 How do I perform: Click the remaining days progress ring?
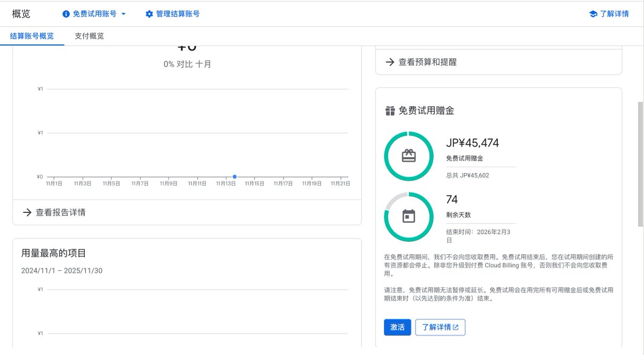point(409,217)
